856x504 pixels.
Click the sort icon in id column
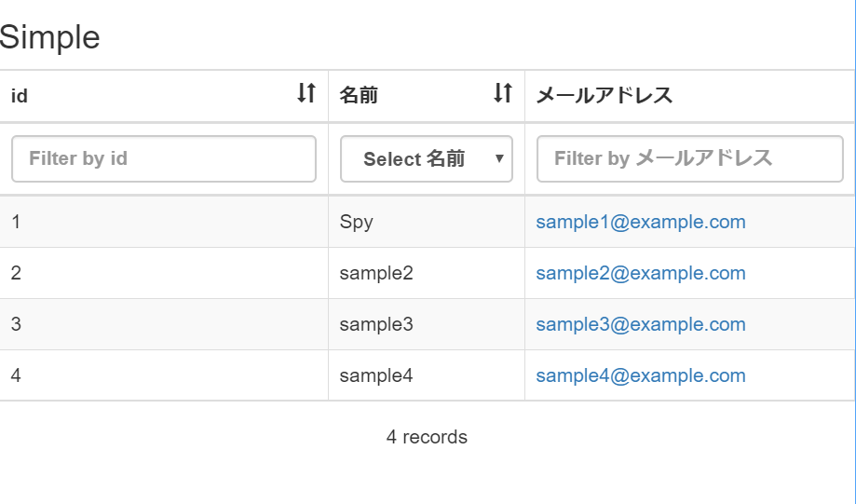[306, 93]
